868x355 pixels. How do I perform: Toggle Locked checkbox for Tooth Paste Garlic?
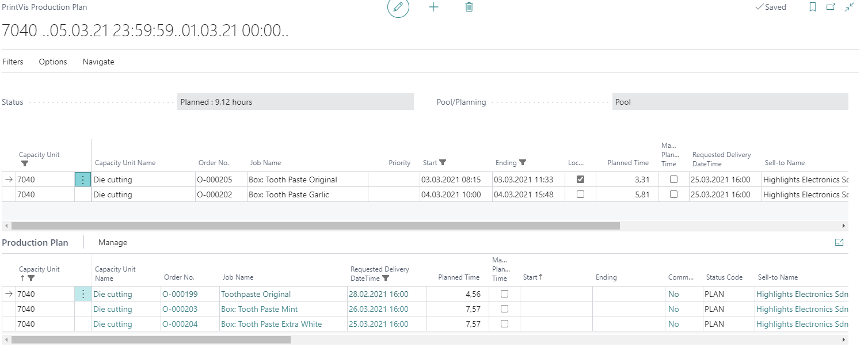(580, 194)
